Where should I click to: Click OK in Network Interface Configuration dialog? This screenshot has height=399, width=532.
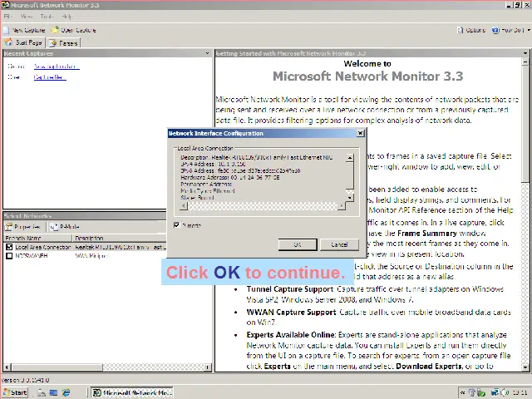298,244
